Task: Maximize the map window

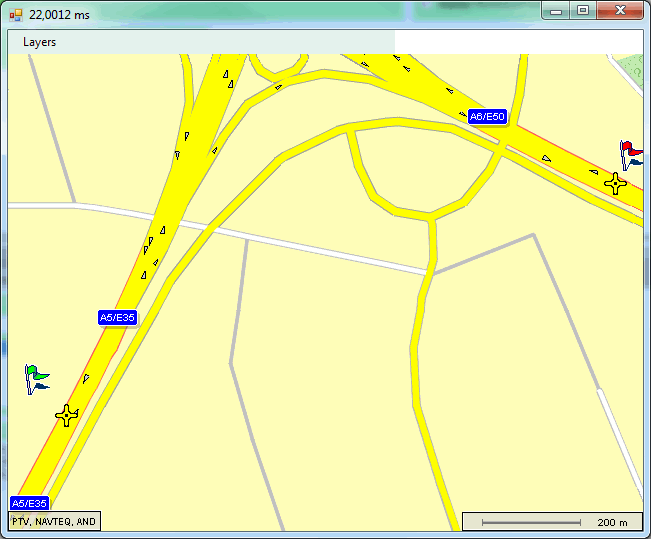Action: tap(582, 11)
